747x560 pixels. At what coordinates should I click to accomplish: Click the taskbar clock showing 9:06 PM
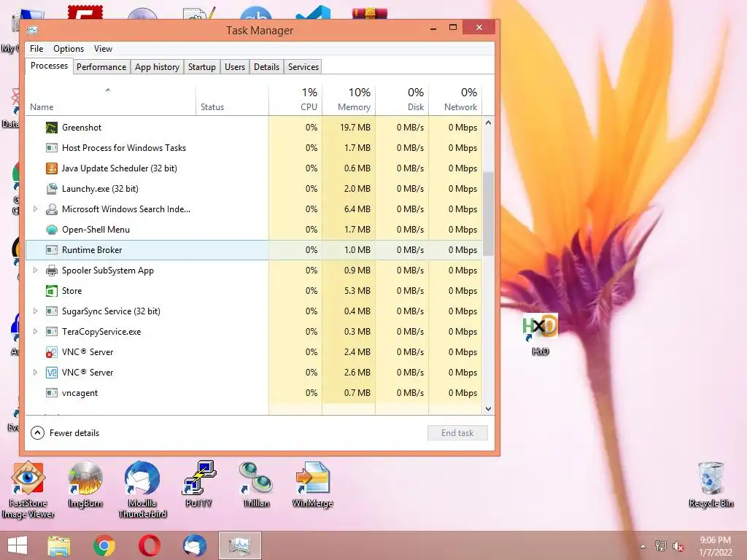715,546
